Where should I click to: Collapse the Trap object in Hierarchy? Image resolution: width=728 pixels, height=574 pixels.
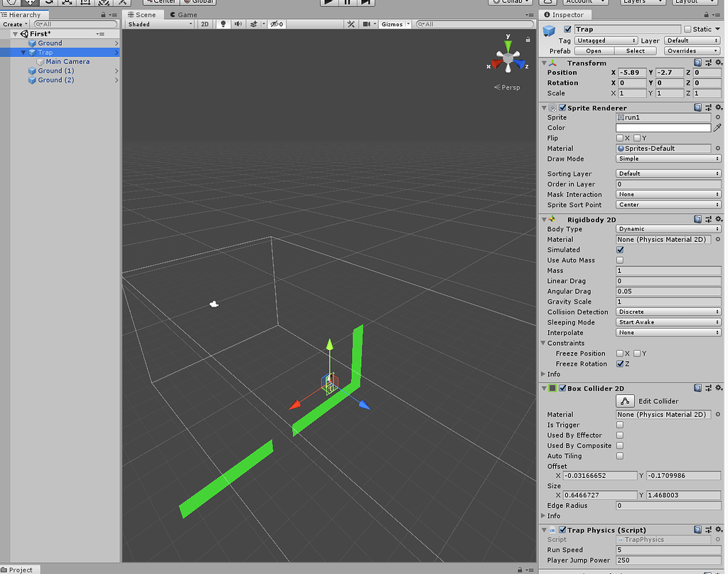23,51
